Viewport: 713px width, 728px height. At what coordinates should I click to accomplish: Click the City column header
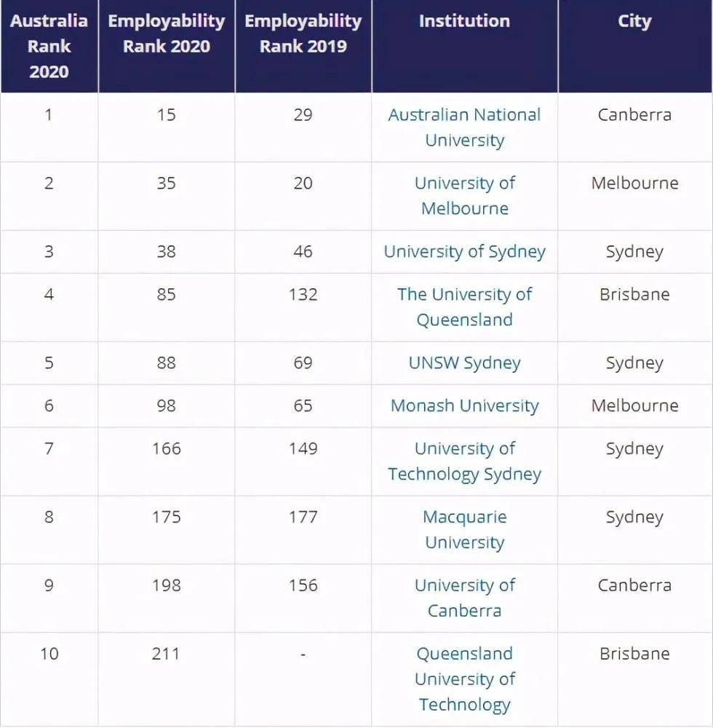(634, 21)
